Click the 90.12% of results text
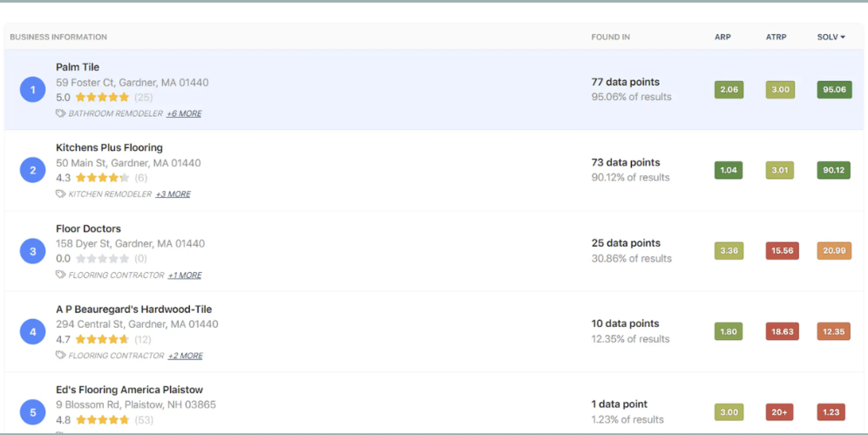Screen dimensions: 868x435 click(631, 177)
